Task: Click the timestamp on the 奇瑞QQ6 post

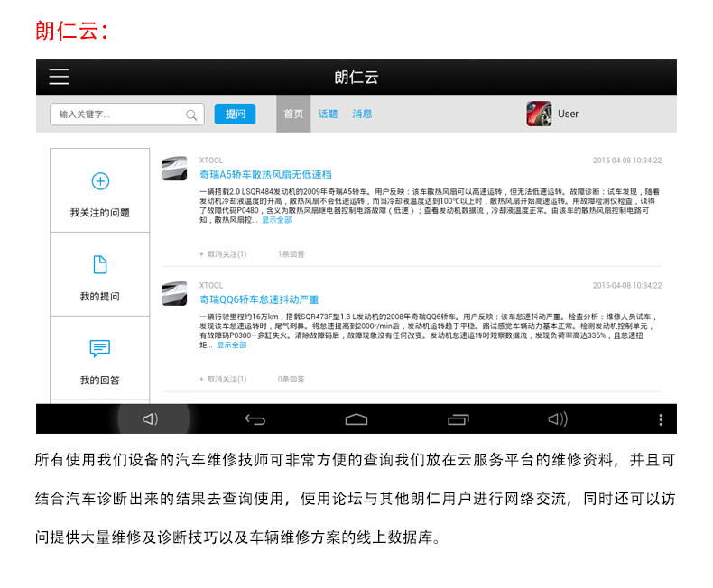Action: pyautogui.click(x=627, y=285)
